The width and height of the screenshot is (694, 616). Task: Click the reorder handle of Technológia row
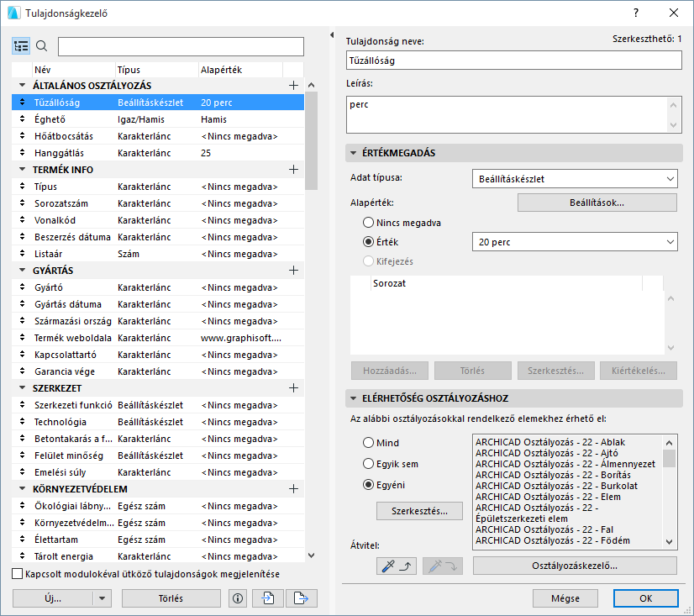point(22,422)
